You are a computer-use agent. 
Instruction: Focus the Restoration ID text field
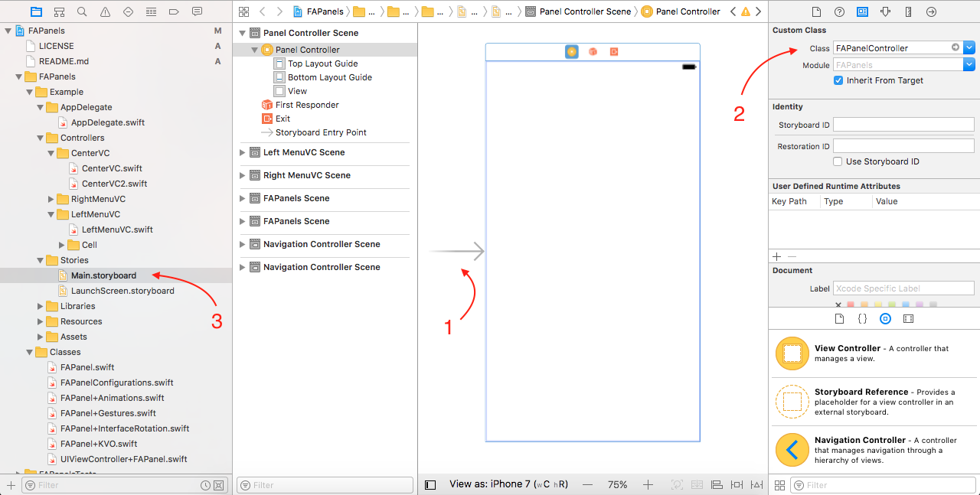click(903, 146)
